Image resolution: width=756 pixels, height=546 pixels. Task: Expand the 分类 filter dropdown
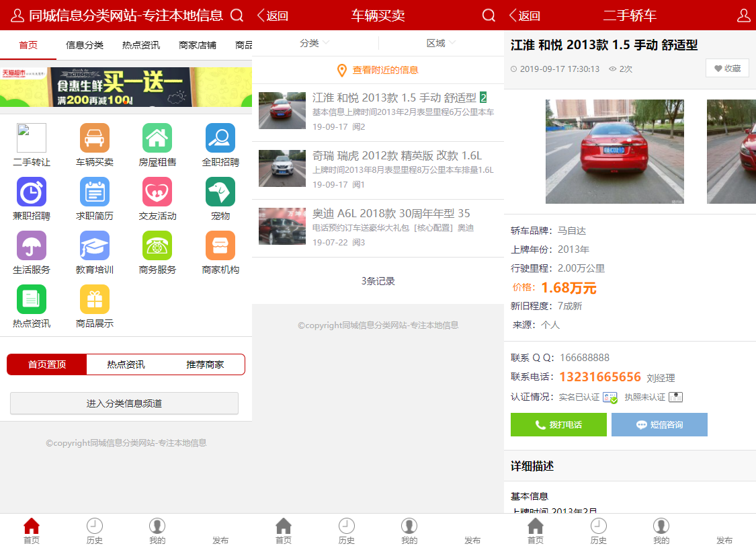314,44
